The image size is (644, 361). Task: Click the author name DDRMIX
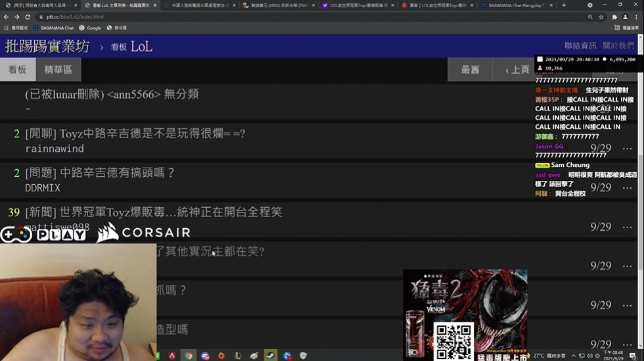point(43,188)
